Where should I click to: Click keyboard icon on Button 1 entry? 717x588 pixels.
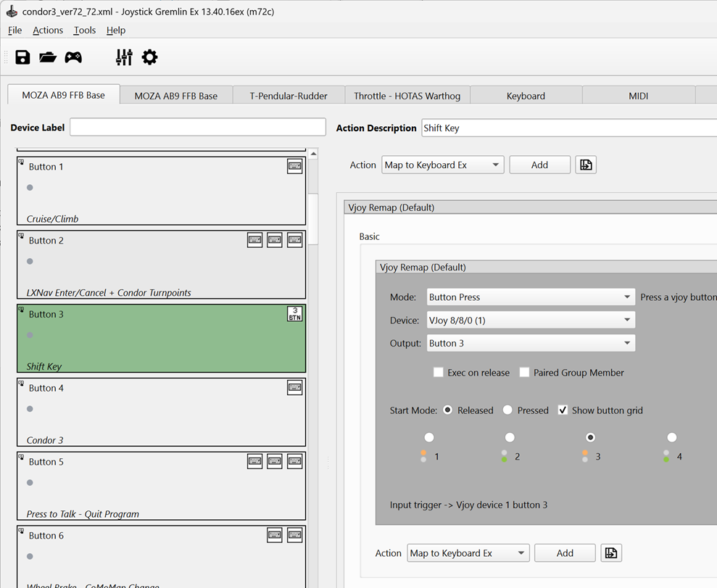pyautogui.click(x=294, y=166)
